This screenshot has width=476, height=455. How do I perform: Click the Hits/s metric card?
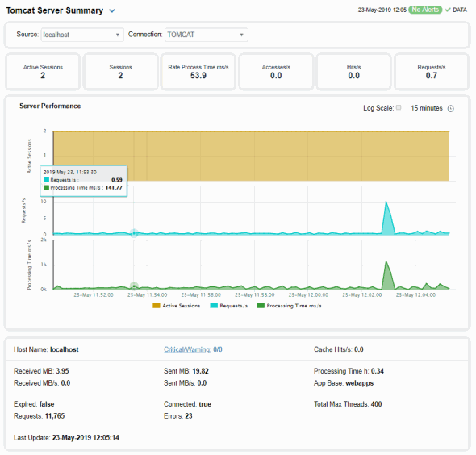tap(353, 72)
